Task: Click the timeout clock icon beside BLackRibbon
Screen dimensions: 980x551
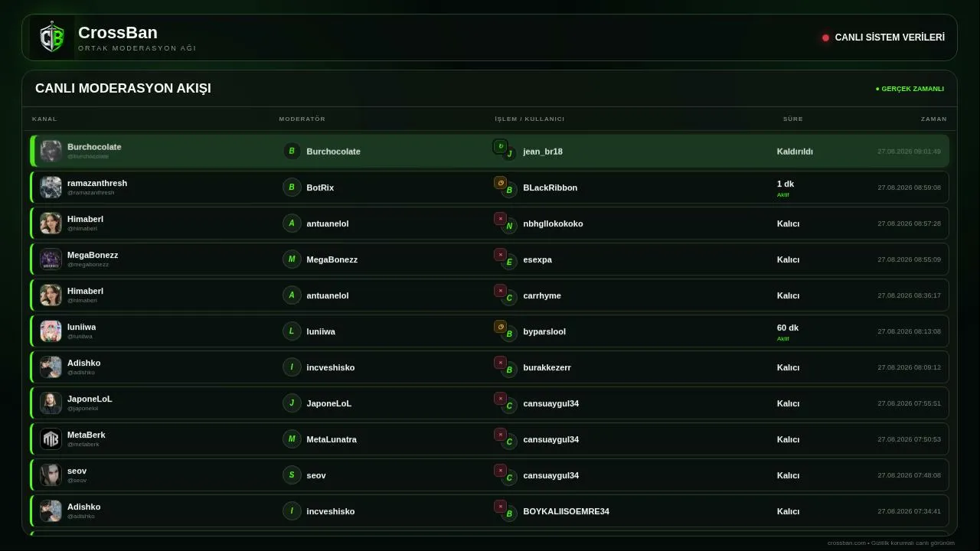Action: (x=500, y=182)
